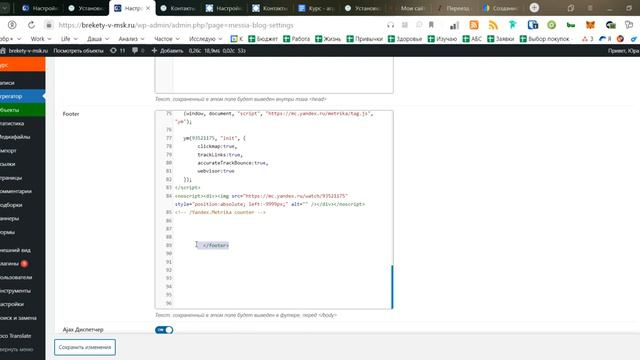Image resolution: width=640 pixels, height=360 pixels.
Task: Click the headphones icon in address bar
Action: tap(391, 25)
